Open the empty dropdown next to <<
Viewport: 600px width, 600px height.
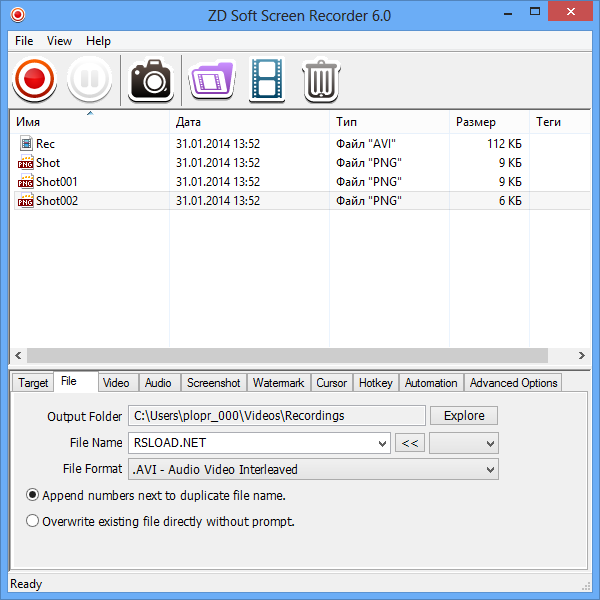coord(464,443)
